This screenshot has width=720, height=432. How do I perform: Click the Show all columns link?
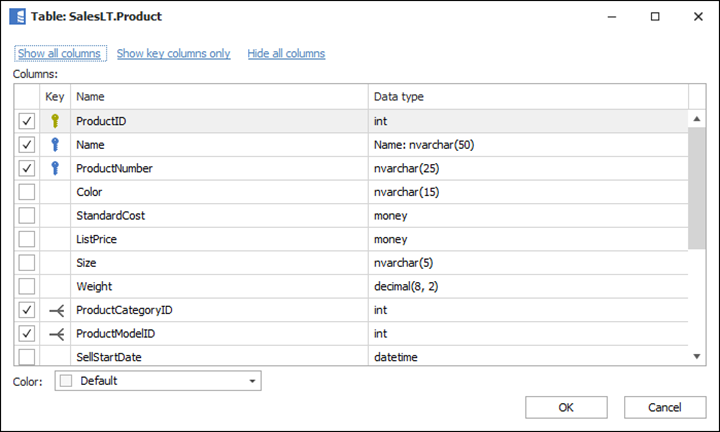point(60,54)
